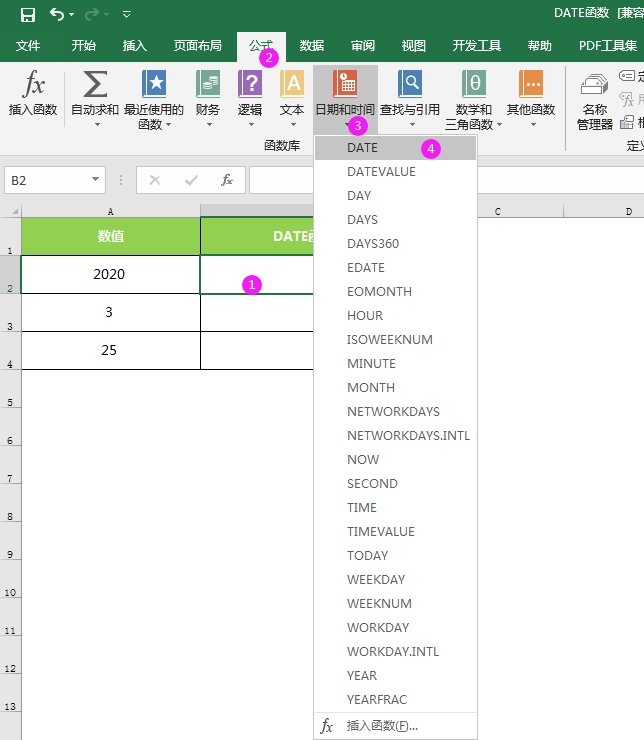Click 插入函数(F)... at menu bottom
The width and height of the screenshot is (644, 740).
click(395, 726)
